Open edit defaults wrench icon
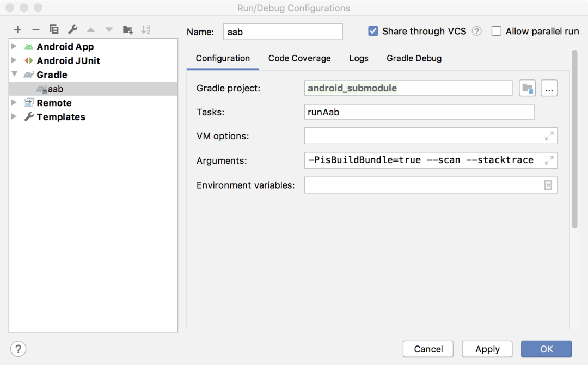Viewport: 588px width, 365px height. coord(72,29)
